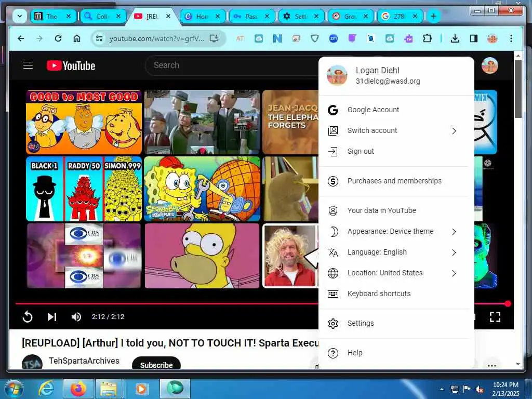Viewport: 532px width, 399px height.
Task: Expand Appearance: Device theme chevron
Action: coord(454,232)
